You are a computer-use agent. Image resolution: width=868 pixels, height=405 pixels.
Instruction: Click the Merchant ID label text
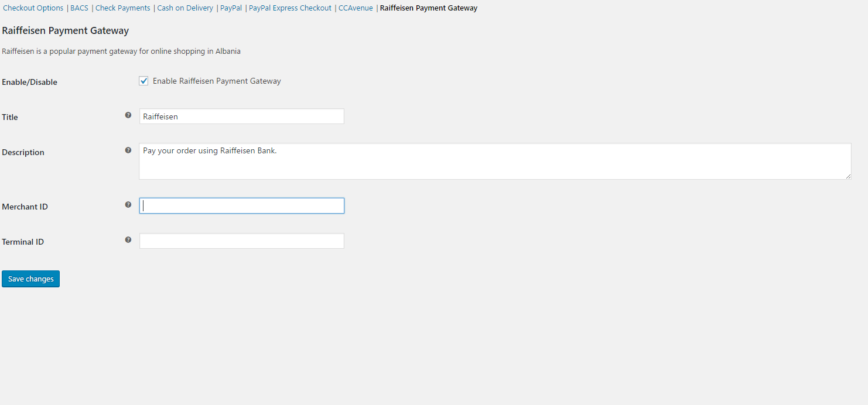pos(25,207)
